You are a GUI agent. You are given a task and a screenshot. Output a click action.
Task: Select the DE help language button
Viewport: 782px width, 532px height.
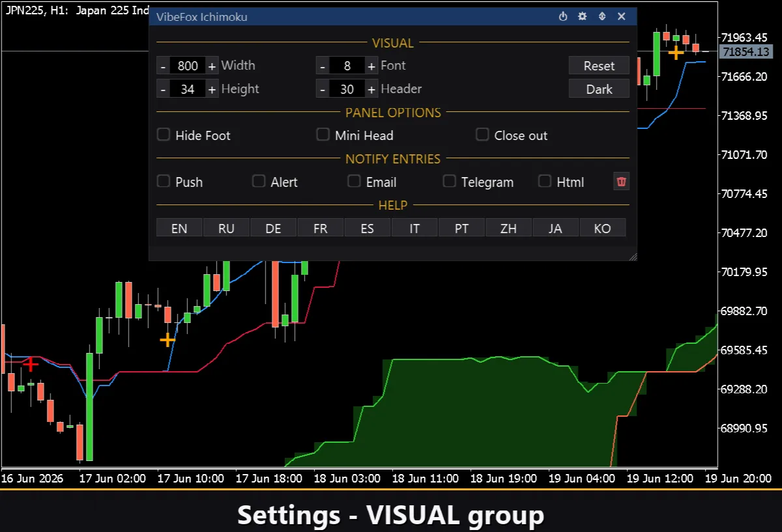coord(274,228)
